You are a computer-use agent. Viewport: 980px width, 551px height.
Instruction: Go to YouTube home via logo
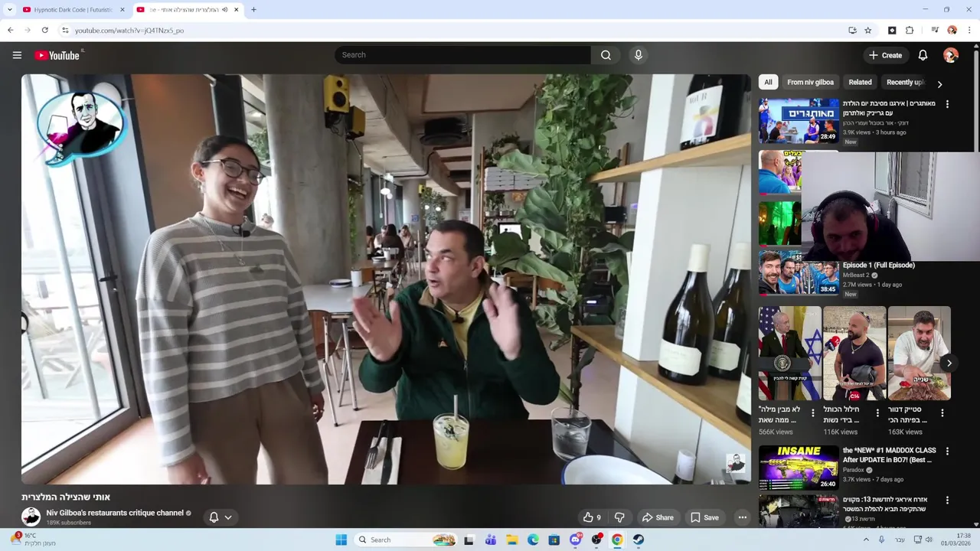point(57,55)
